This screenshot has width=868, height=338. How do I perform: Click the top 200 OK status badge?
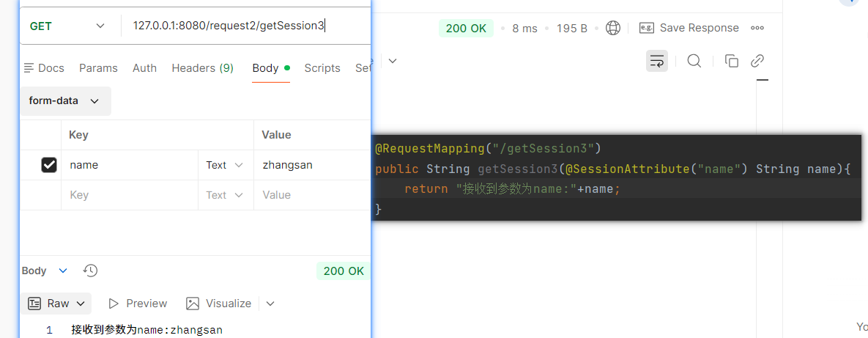point(466,29)
